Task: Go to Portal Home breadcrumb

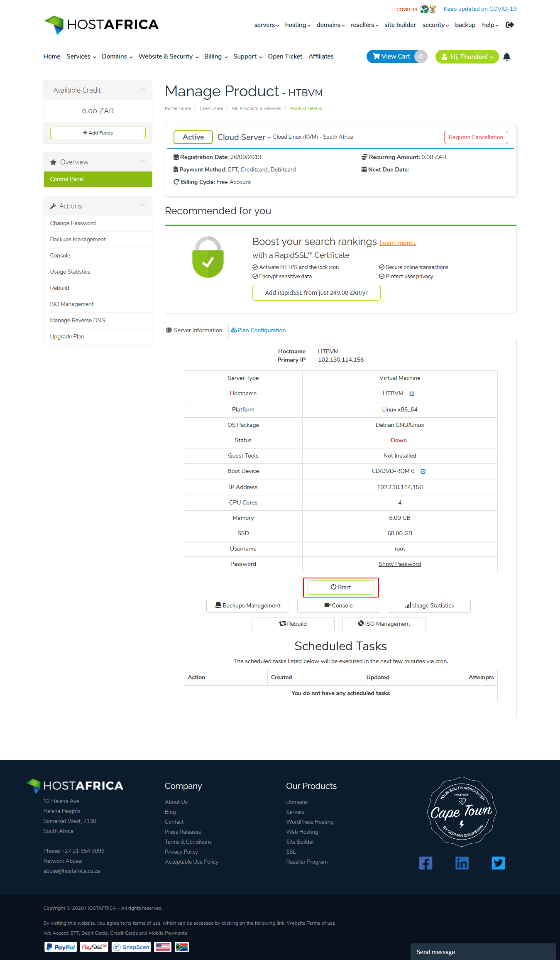Action: coord(178,109)
